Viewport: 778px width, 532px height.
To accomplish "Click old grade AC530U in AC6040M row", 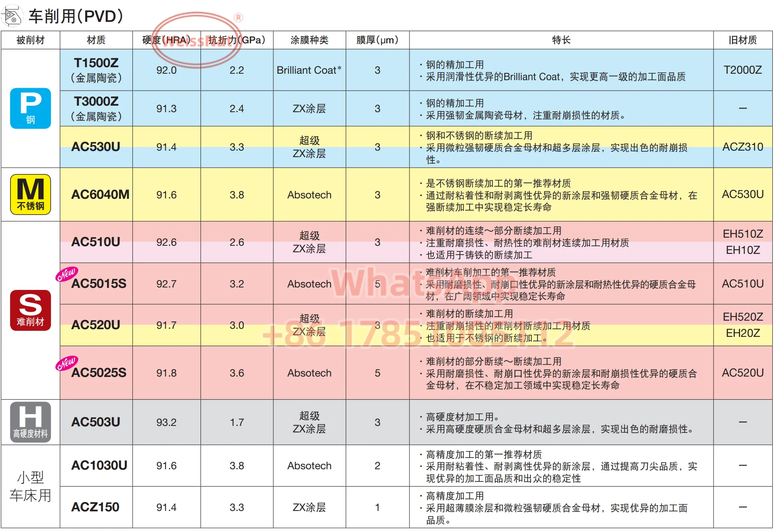I will [743, 194].
